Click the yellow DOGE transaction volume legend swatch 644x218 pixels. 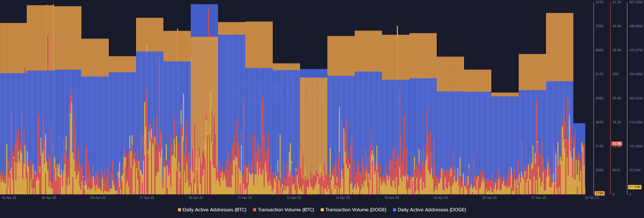(322, 210)
